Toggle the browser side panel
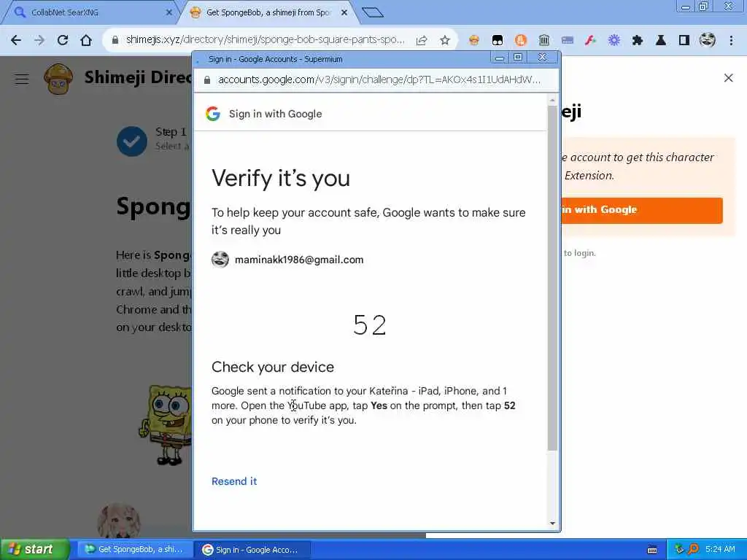Screen dimensions: 747x560 pyautogui.click(x=684, y=41)
